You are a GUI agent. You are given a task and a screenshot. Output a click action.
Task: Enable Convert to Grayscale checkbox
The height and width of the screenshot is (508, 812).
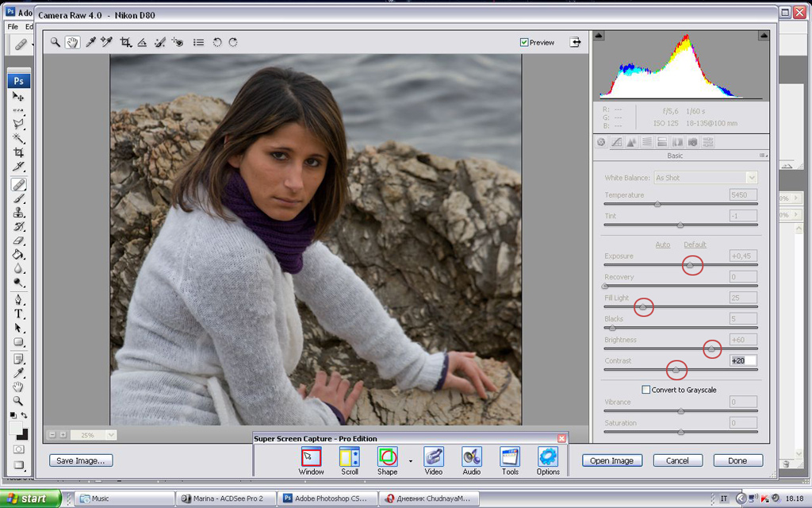click(645, 389)
